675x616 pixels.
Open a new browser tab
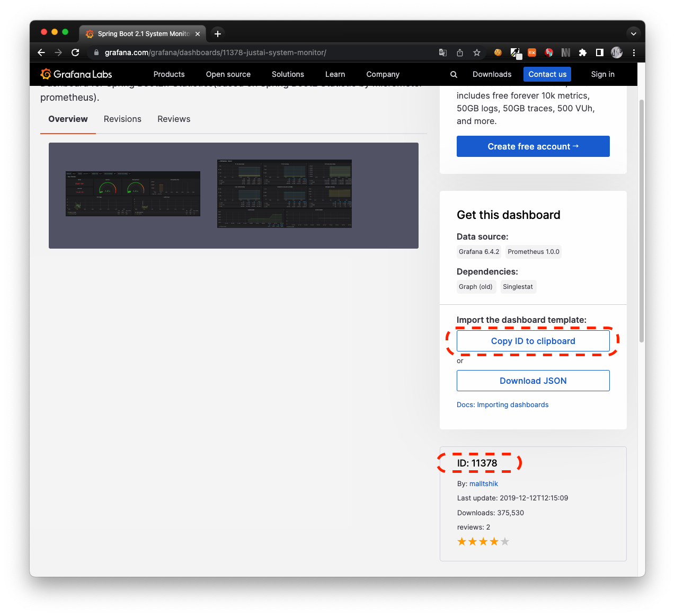[218, 33]
